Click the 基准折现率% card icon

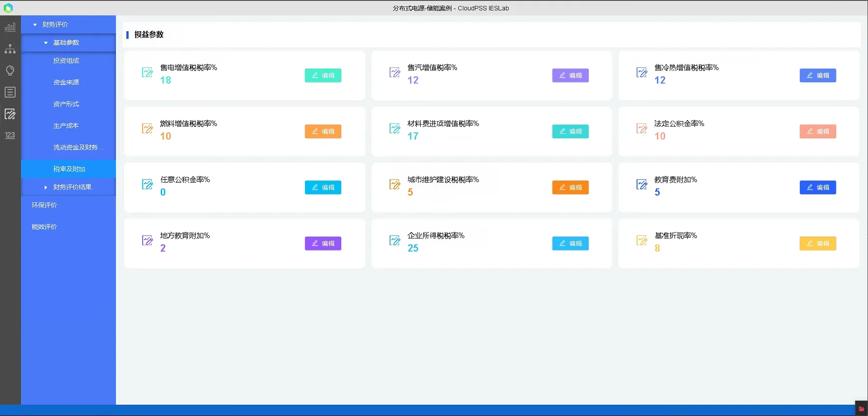pyautogui.click(x=642, y=241)
